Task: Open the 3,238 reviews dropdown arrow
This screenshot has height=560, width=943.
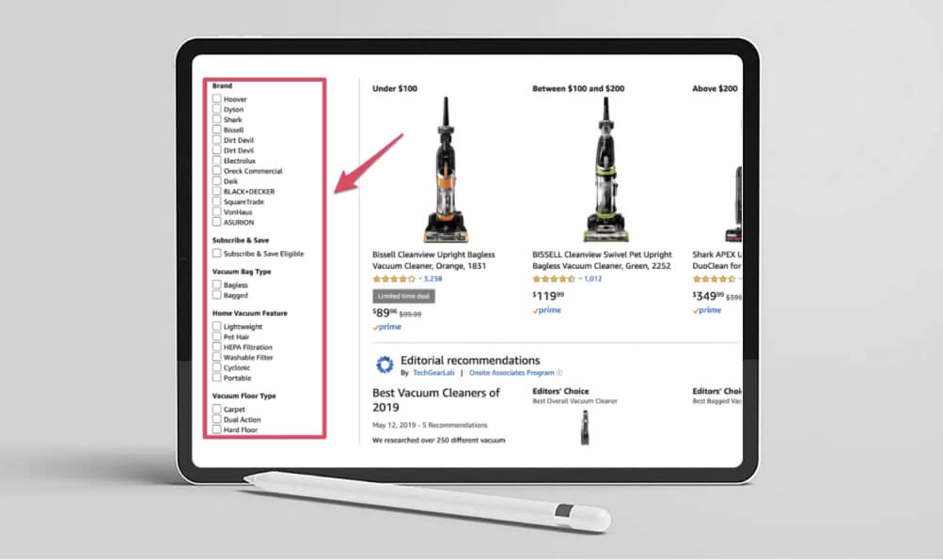Action: click(419, 279)
